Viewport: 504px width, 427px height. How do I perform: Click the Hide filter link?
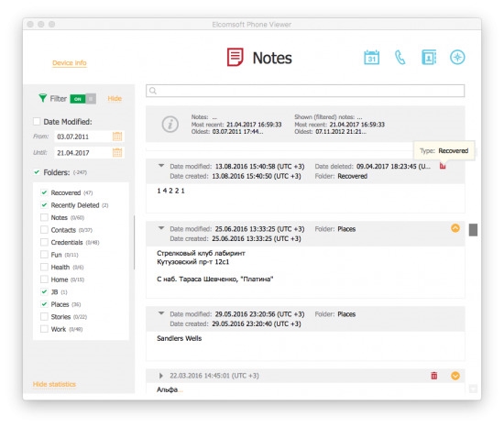(115, 98)
